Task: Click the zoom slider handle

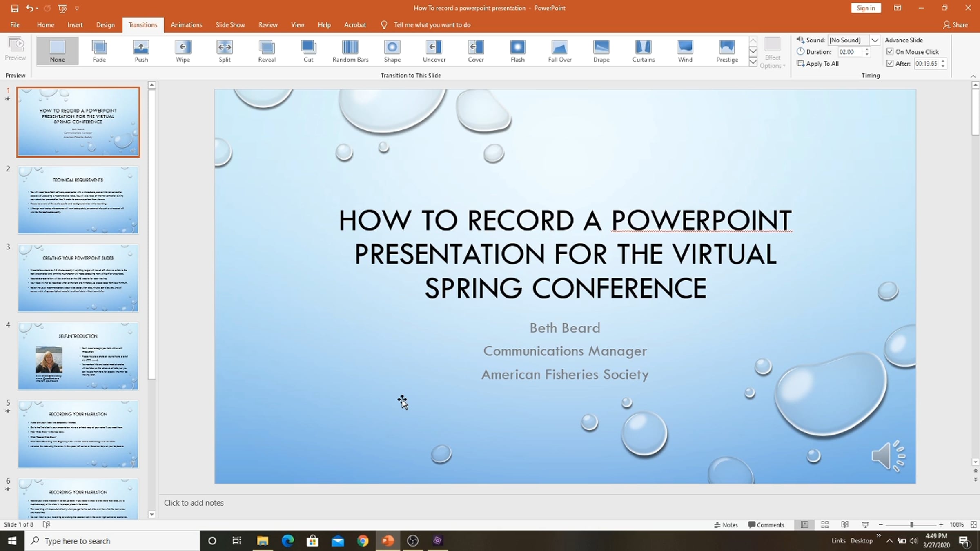Action: pyautogui.click(x=911, y=524)
